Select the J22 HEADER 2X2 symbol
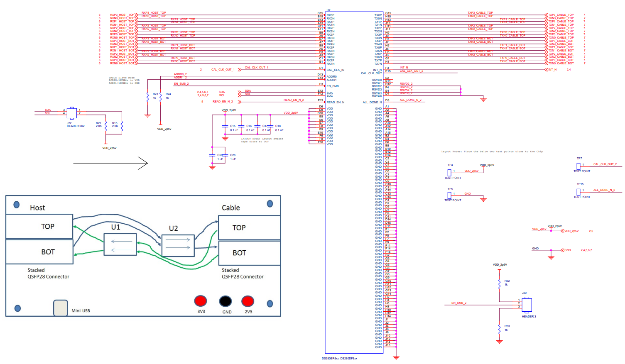Image resolution: width=625 pixels, height=364 pixels. tap(72, 112)
